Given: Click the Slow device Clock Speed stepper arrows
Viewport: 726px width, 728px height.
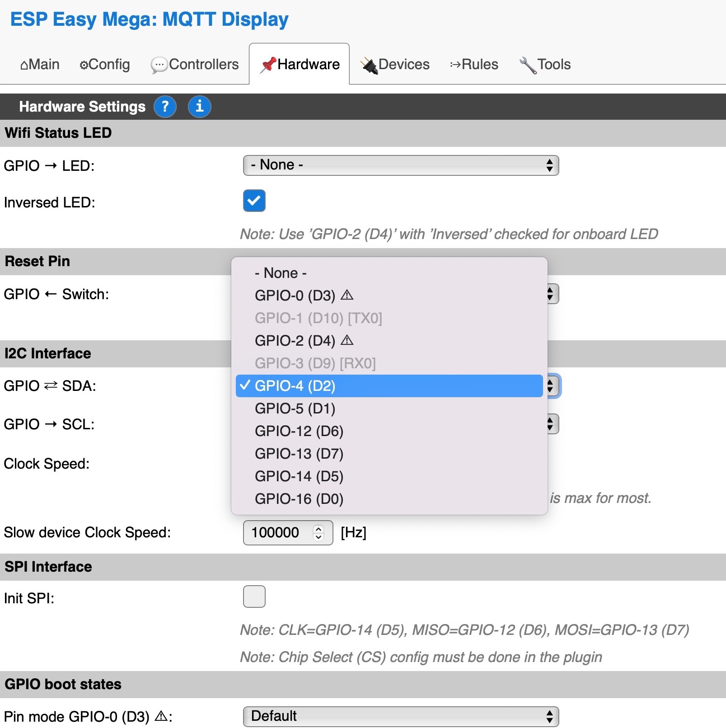Looking at the screenshot, I should (x=319, y=533).
